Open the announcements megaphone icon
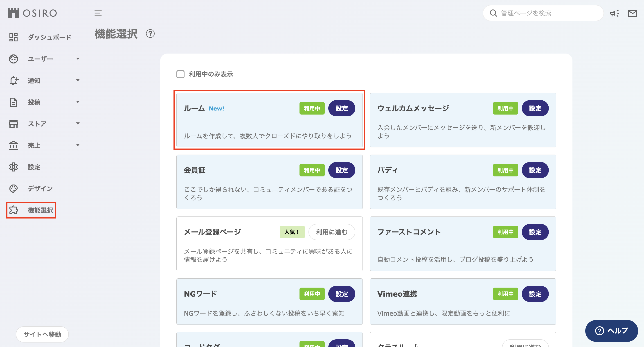The height and width of the screenshot is (347, 644). [x=615, y=13]
